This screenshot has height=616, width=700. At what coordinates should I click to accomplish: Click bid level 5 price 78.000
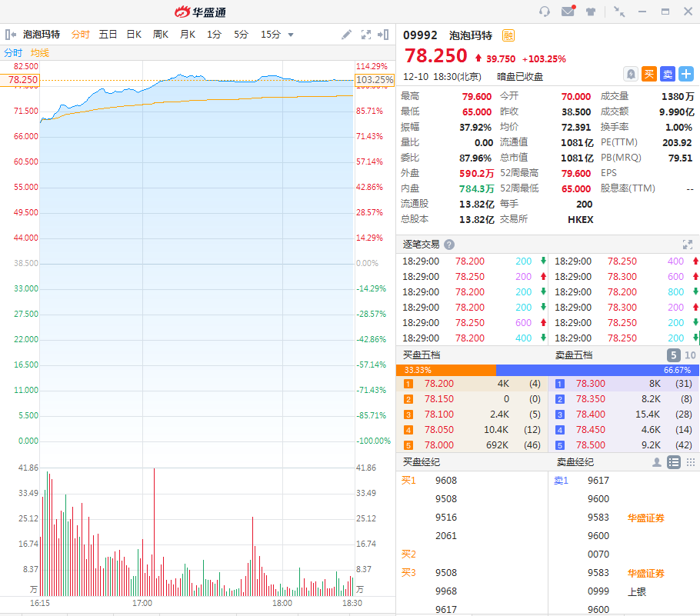coord(438,445)
